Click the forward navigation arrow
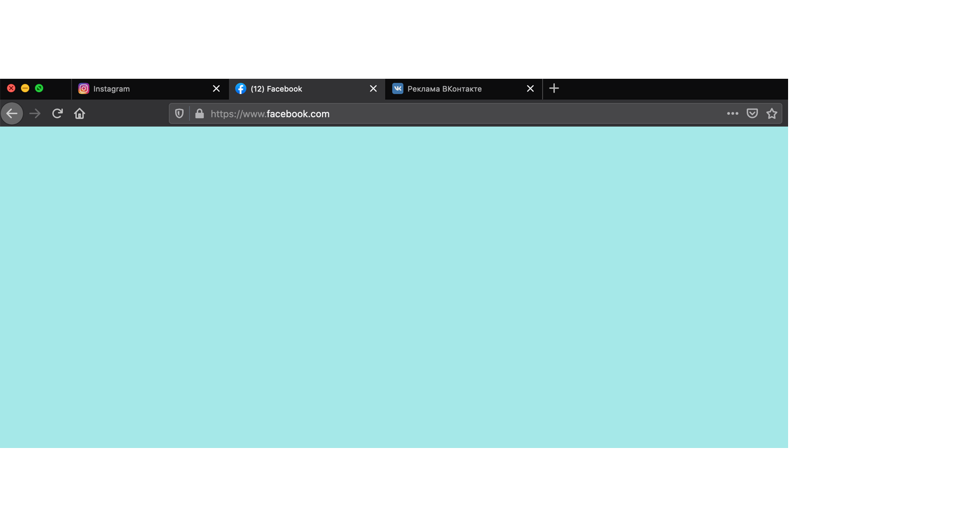This screenshot has height=525, width=980. 35,114
